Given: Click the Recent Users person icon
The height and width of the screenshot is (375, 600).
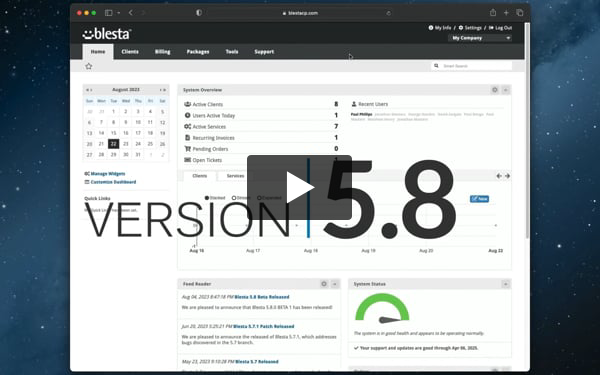Looking at the screenshot, I should pos(354,104).
